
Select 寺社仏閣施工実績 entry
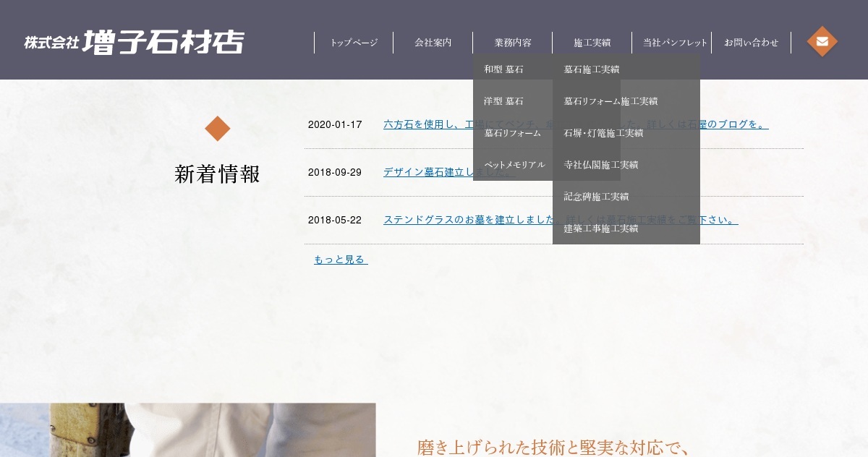(626, 165)
